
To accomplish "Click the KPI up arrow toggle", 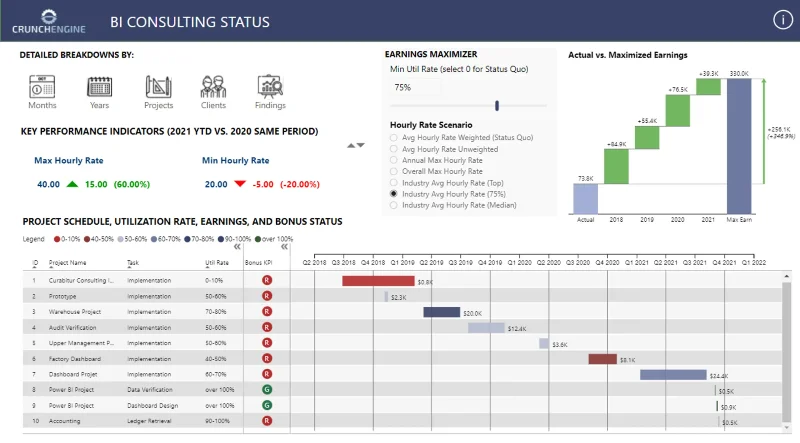I will [x=351, y=145].
